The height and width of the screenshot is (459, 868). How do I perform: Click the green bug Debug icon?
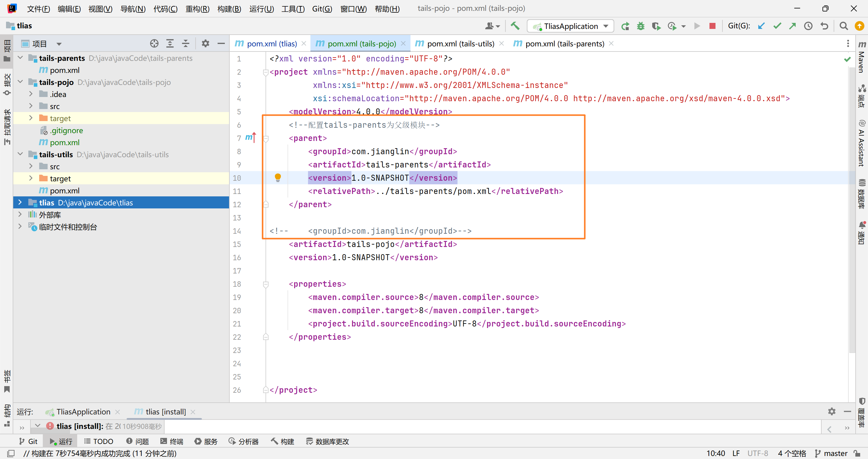pyautogui.click(x=640, y=26)
